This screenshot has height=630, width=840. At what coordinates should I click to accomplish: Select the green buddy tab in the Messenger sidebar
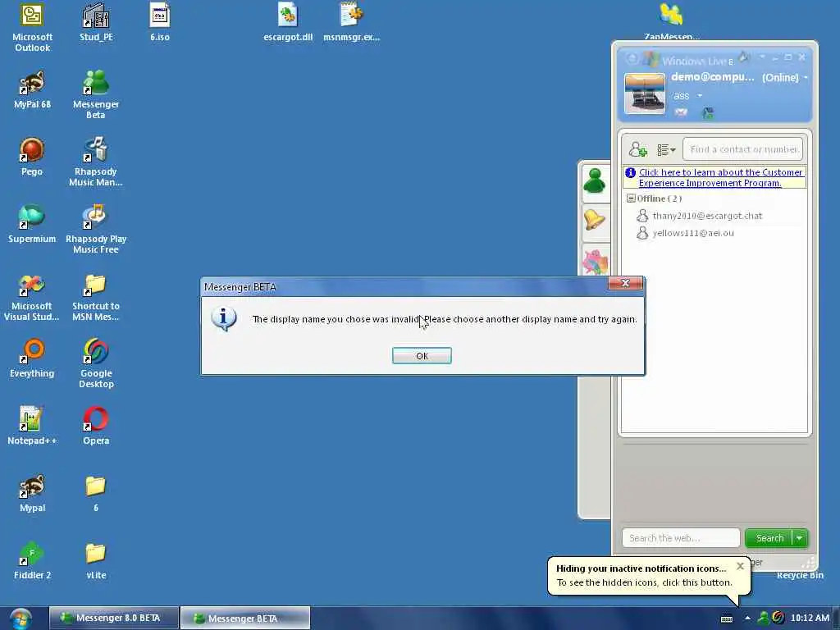(x=595, y=181)
